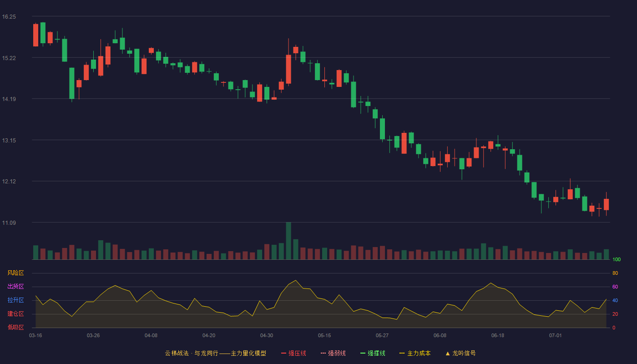Click the 04-20 date label
Image resolution: width=637 pixels, height=364 pixels.
point(209,335)
